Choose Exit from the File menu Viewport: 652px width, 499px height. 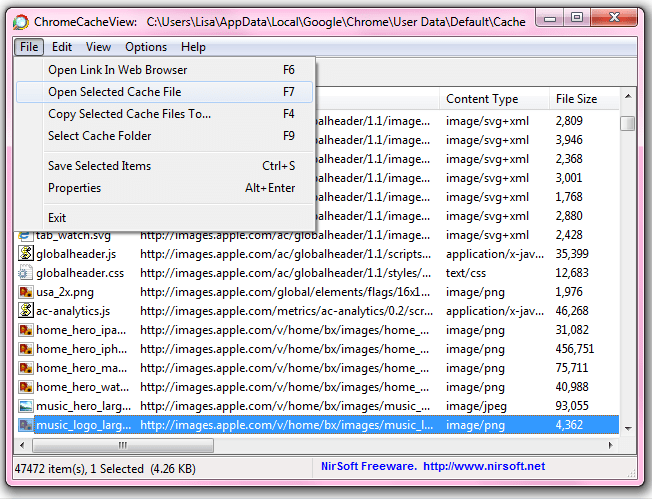(165, 218)
